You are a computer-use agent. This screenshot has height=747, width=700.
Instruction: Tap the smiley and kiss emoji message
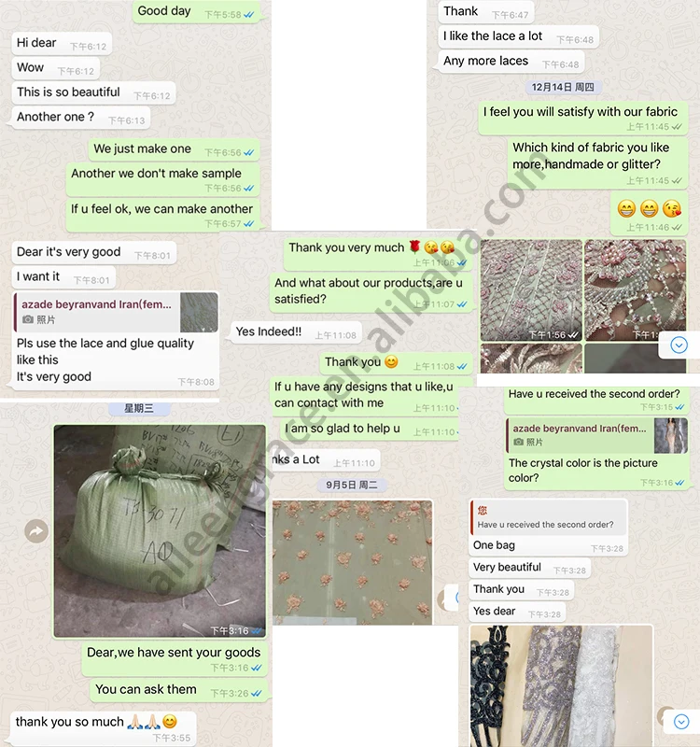pos(649,214)
